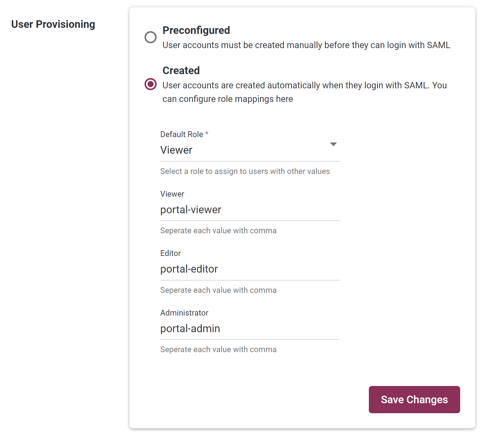
Task: Click the comma hint below the Viewer field
Action: point(218,231)
